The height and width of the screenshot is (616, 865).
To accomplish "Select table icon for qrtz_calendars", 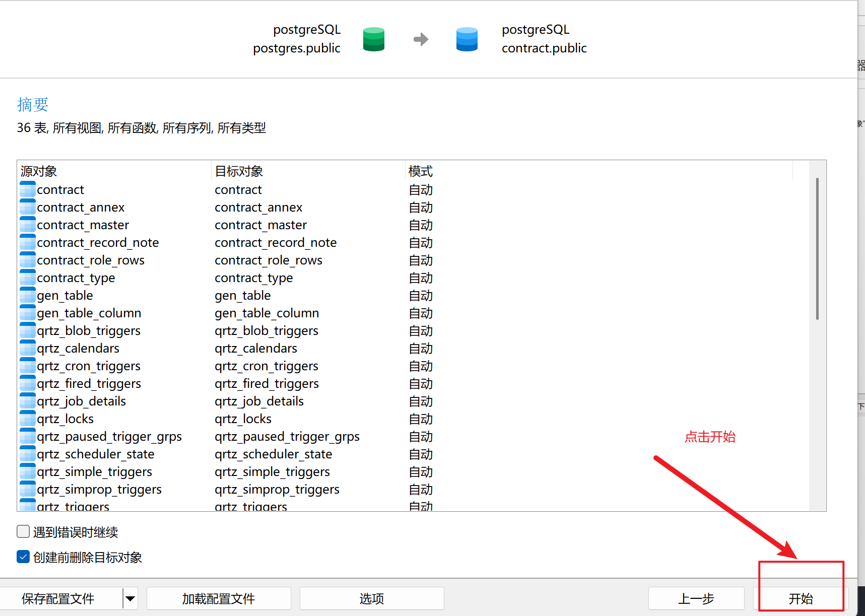I will click(28, 349).
